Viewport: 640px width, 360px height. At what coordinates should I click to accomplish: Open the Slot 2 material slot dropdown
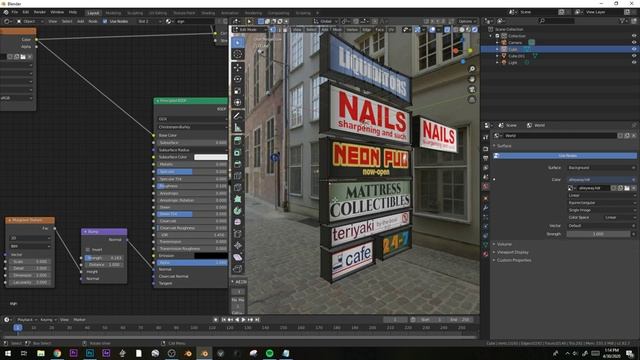point(149,21)
